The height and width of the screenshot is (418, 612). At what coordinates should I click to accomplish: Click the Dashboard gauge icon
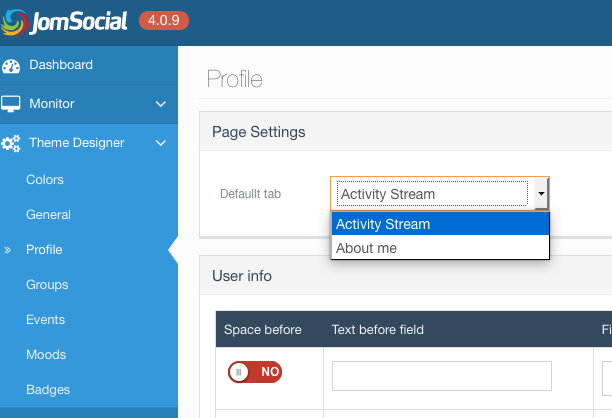tap(11, 66)
